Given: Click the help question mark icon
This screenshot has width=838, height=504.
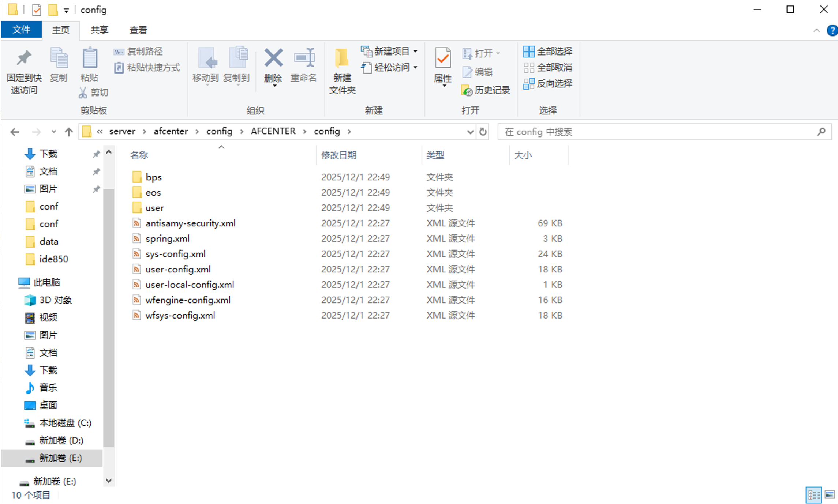Looking at the screenshot, I should [x=832, y=30].
